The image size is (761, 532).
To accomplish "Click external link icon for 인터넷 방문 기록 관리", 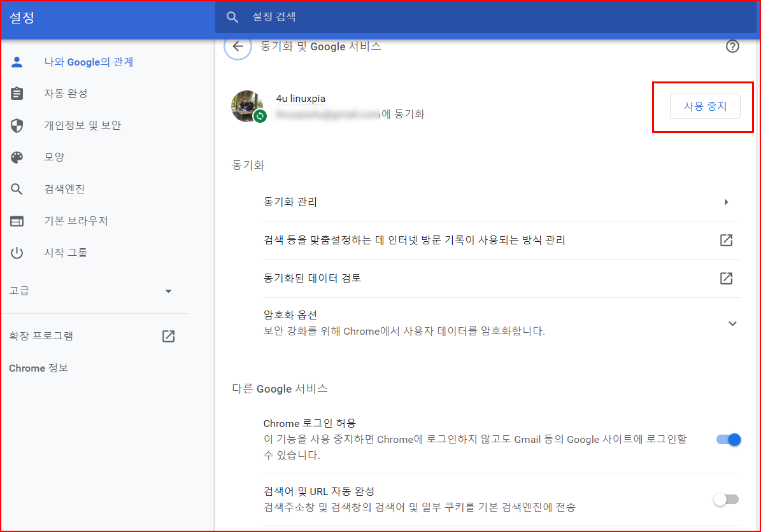I will pyautogui.click(x=726, y=240).
